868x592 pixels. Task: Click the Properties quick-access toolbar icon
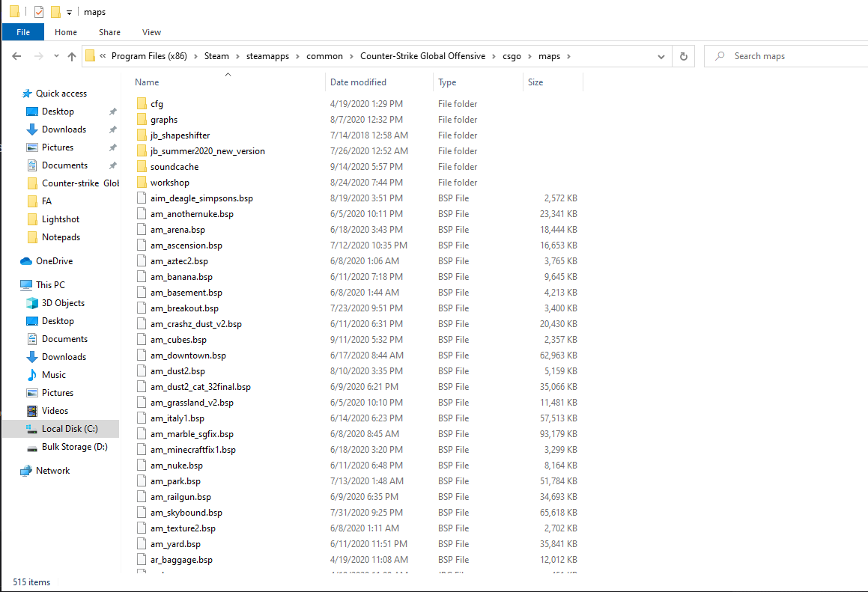click(x=39, y=12)
